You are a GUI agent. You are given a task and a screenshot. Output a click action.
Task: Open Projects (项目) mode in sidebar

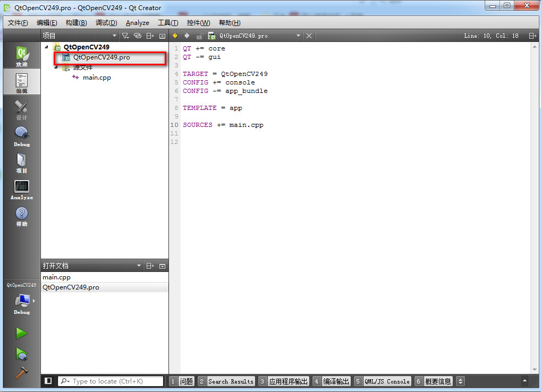point(22,163)
